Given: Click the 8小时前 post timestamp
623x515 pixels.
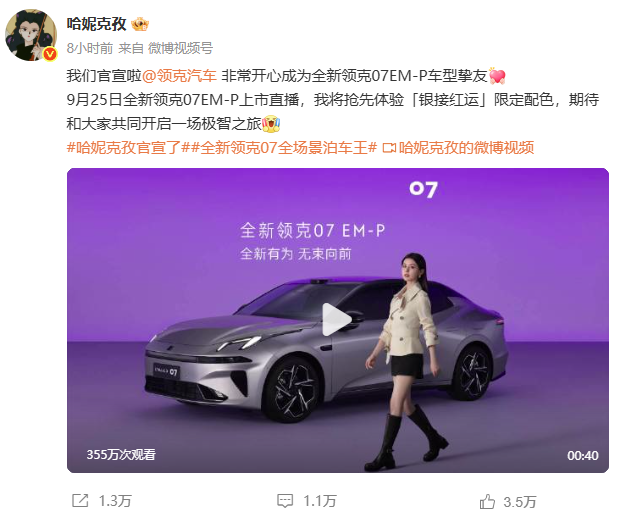Looking at the screenshot, I should [x=90, y=48].
